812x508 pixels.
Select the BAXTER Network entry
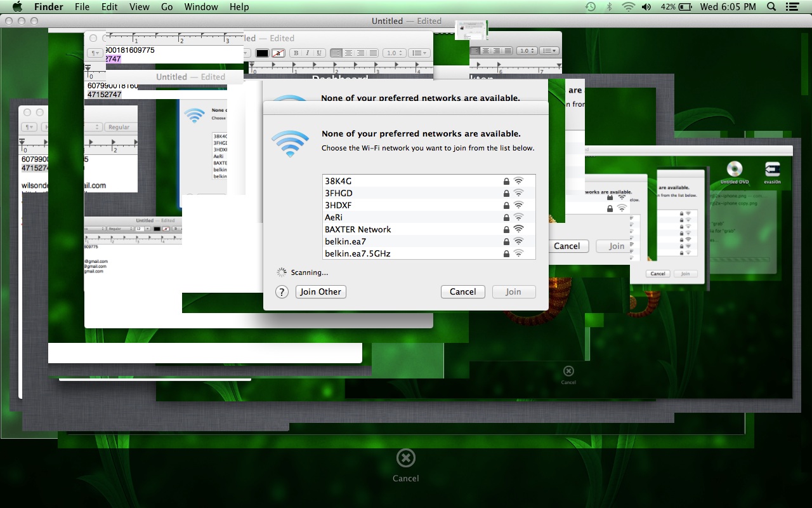[x=429, y=229]
